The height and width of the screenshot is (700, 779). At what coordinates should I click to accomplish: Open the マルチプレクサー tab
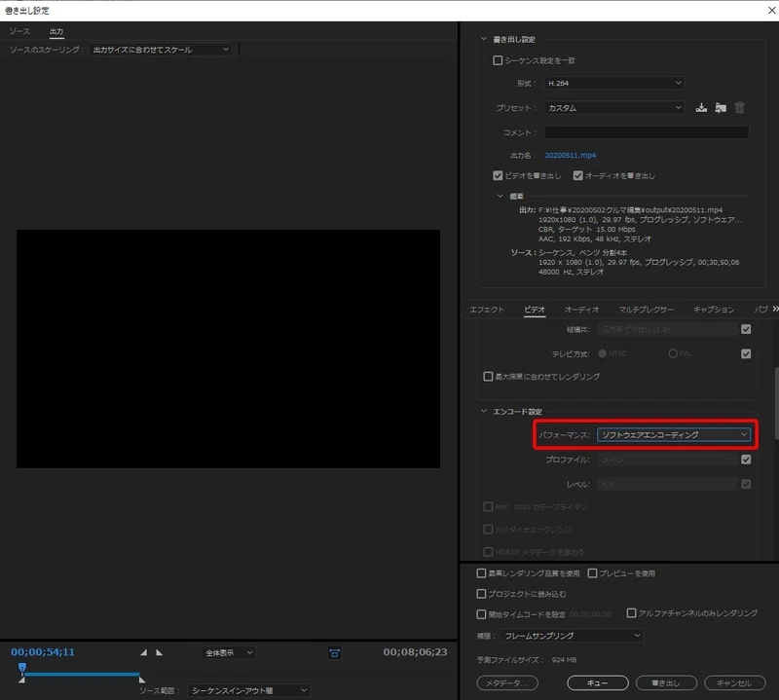pos(646,310)
